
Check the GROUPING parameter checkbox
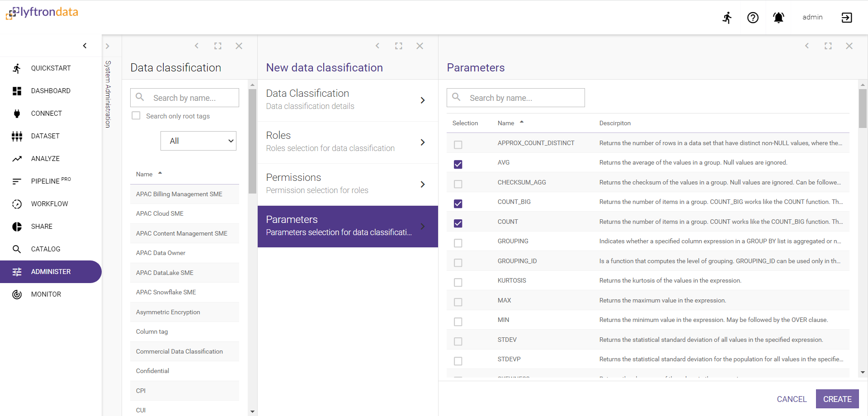[x=458, y=243]
